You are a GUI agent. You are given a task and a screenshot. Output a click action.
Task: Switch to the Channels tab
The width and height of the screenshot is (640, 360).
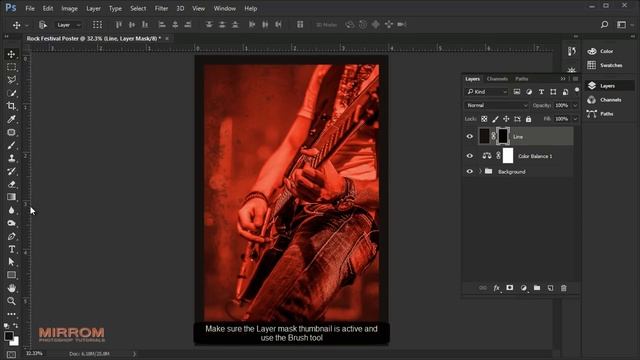click(497, 79)
